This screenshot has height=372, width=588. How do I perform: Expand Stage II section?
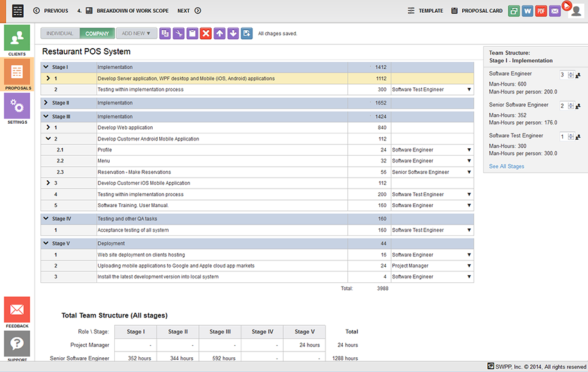click(46, 103)
